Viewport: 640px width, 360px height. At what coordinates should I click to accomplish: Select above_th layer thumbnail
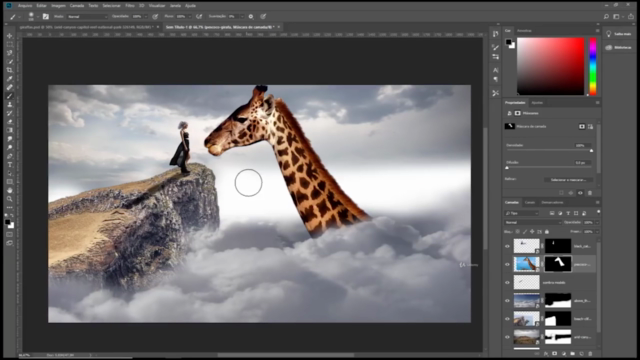[x=527, y=301]
